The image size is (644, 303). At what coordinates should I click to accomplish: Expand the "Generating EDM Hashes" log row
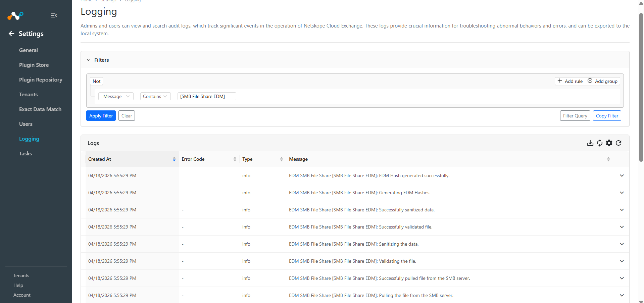point(622,193)
